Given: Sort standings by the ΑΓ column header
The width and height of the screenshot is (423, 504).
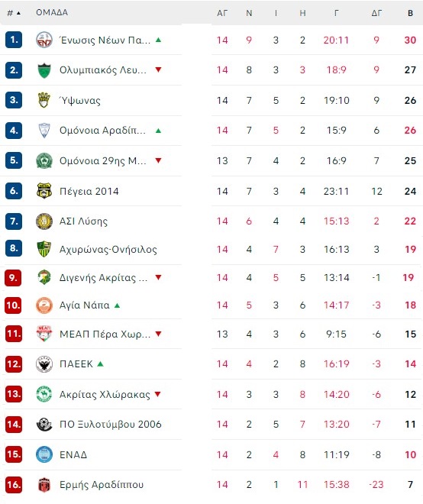Looking at the screenshot, I should pos(222,13).
